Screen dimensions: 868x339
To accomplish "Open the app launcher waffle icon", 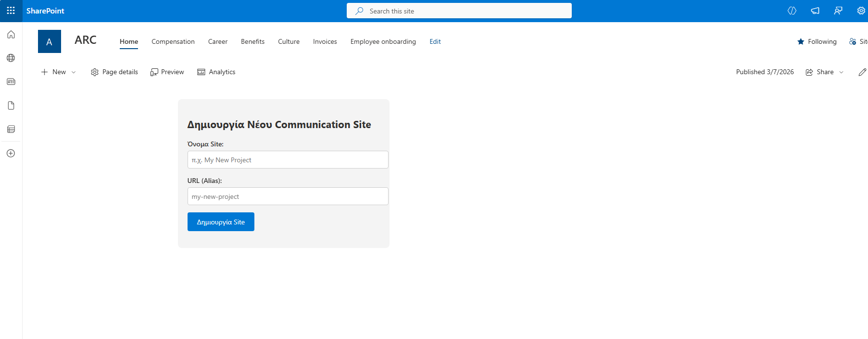I will [11, 11].
